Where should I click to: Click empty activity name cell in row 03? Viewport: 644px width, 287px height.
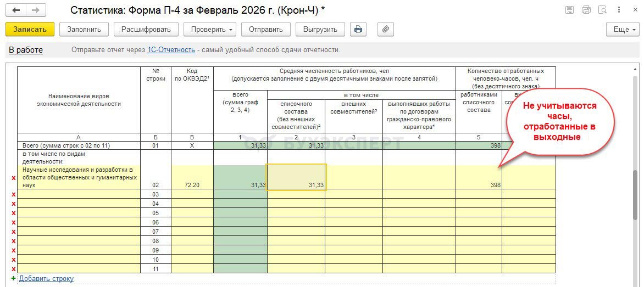pos(79,194)
